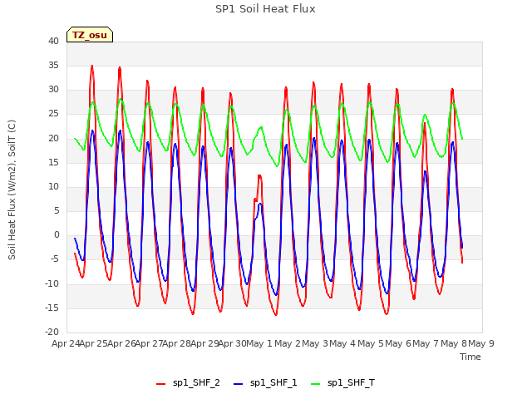Image resolution: width=532 pixels, height=399 pixels.
Task: Click the Time x-axis label
Action: [470, 357]
